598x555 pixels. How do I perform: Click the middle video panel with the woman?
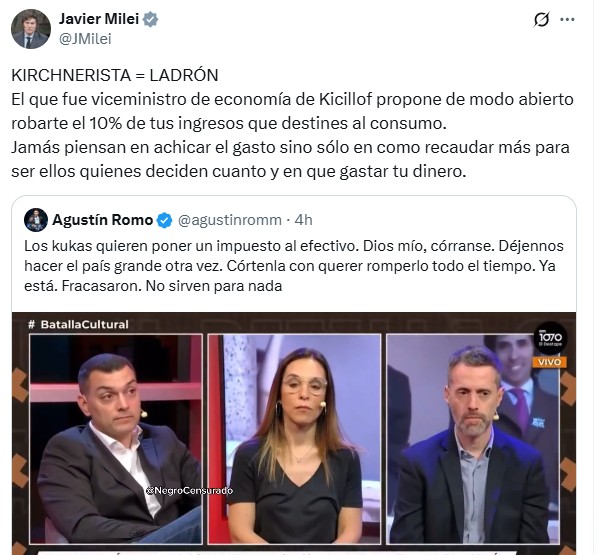294,439
